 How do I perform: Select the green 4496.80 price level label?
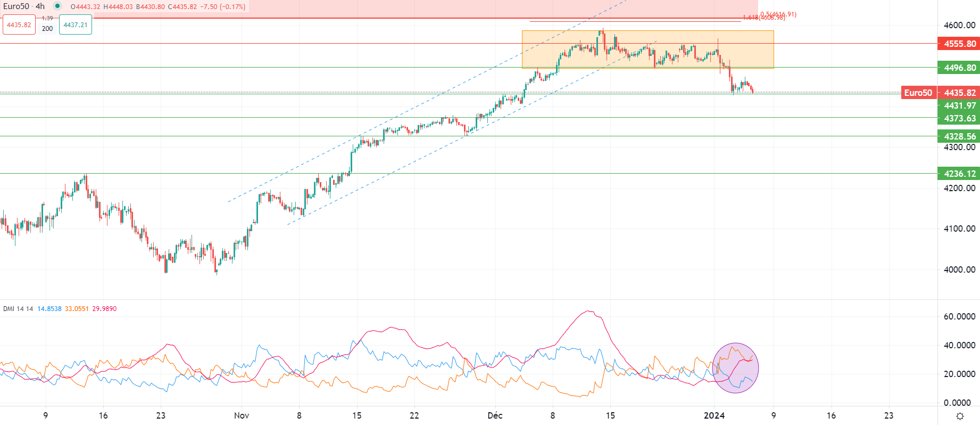coord(959,68)
